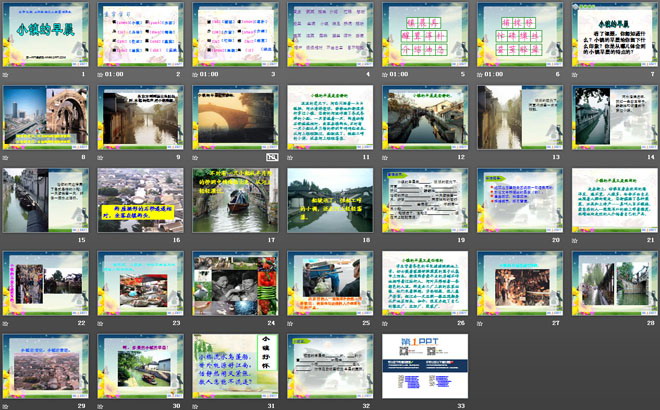Click the animation star icon under slide 9

(x=100, y=157)
